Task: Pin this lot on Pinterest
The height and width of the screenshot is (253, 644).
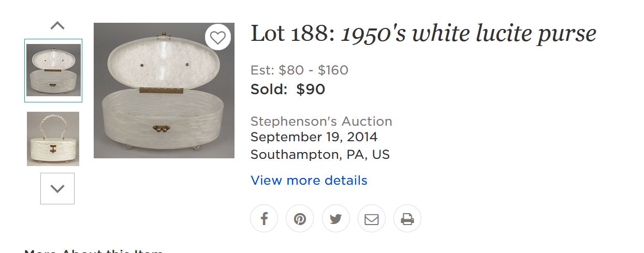Action: click(x=300, y=219)
